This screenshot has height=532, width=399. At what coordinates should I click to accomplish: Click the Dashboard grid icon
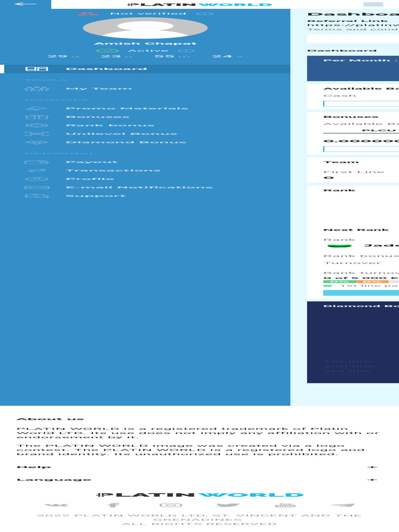37,69
